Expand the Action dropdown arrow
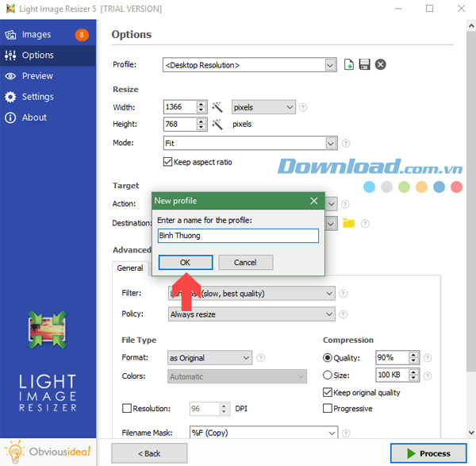Viewport: 476px width, 466px height. [331, 204]
